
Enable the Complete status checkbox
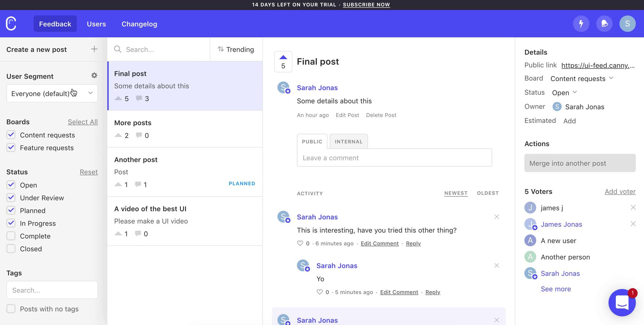tap(11, 236)
